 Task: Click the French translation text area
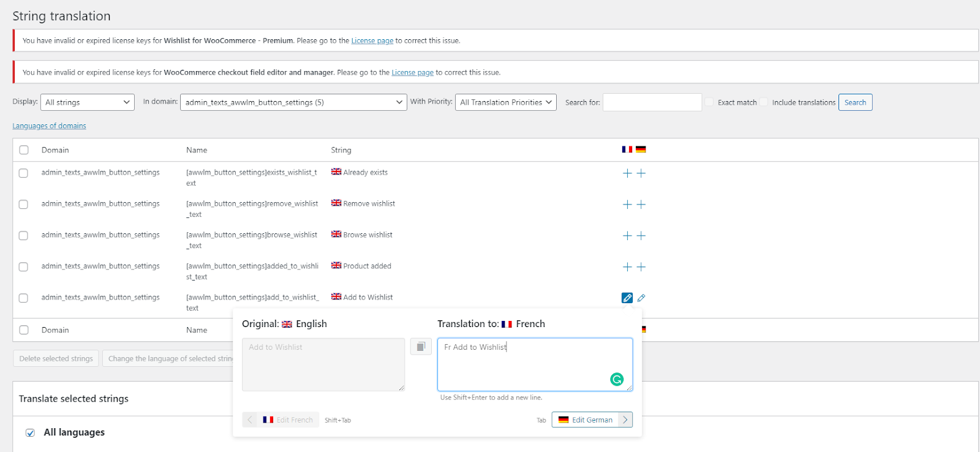tap(535, 364)
